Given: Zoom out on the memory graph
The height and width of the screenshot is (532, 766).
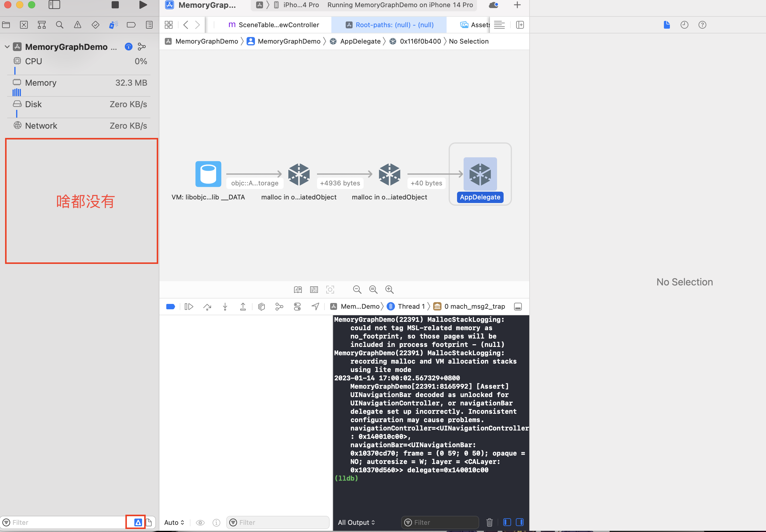Looking at the screenshot, I should coord(357,290).
